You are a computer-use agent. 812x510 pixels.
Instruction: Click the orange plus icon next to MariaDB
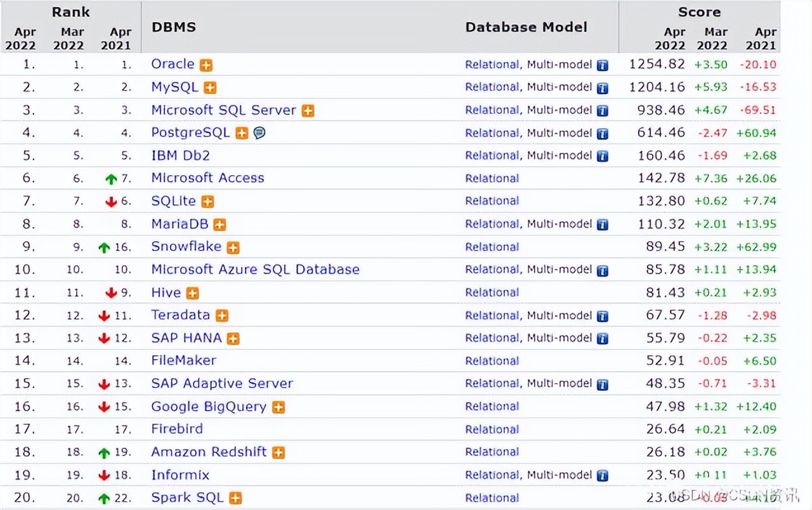[219, 225]
